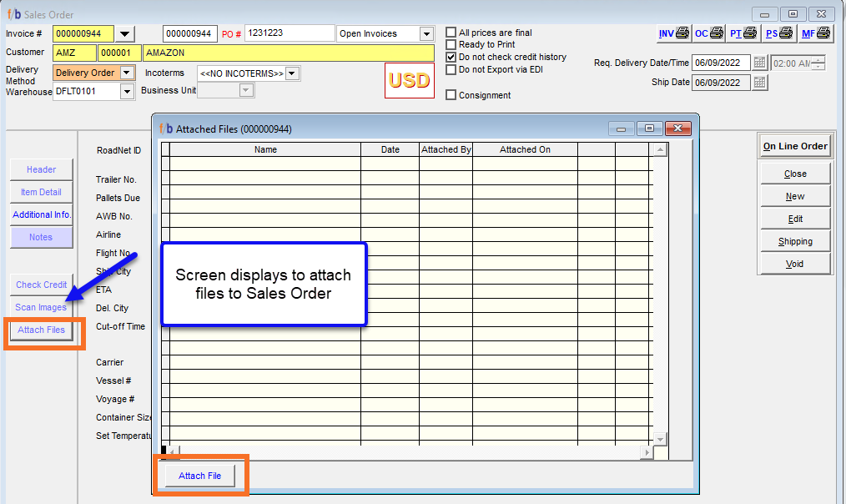Open the Notes tab
This screenshot has height=504, width=846.
pos(41,237)
